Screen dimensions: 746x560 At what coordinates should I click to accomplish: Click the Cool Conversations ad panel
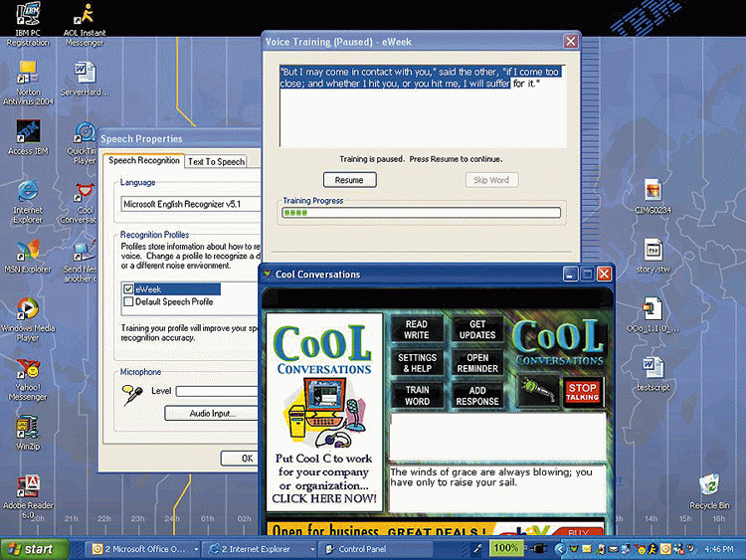324,412
